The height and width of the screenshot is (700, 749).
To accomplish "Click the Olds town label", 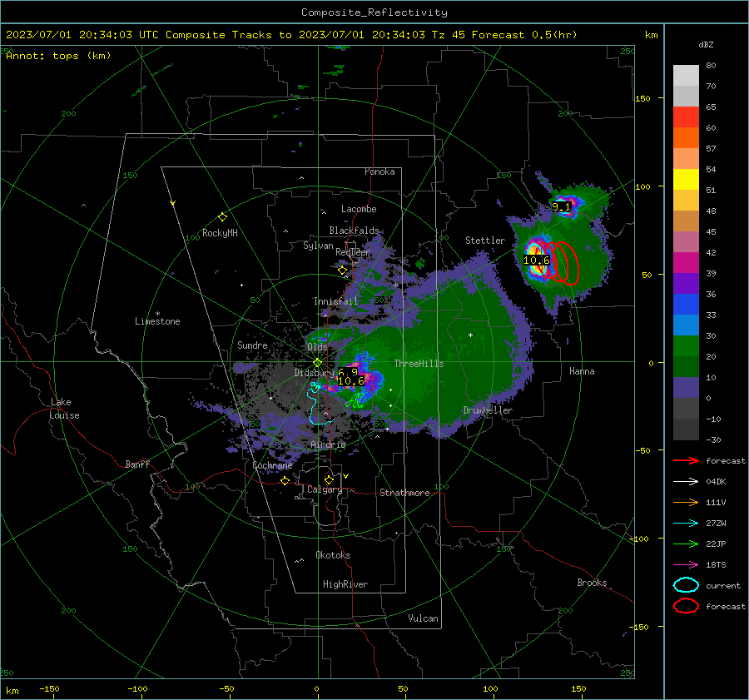I will click(x=317, y=347).
